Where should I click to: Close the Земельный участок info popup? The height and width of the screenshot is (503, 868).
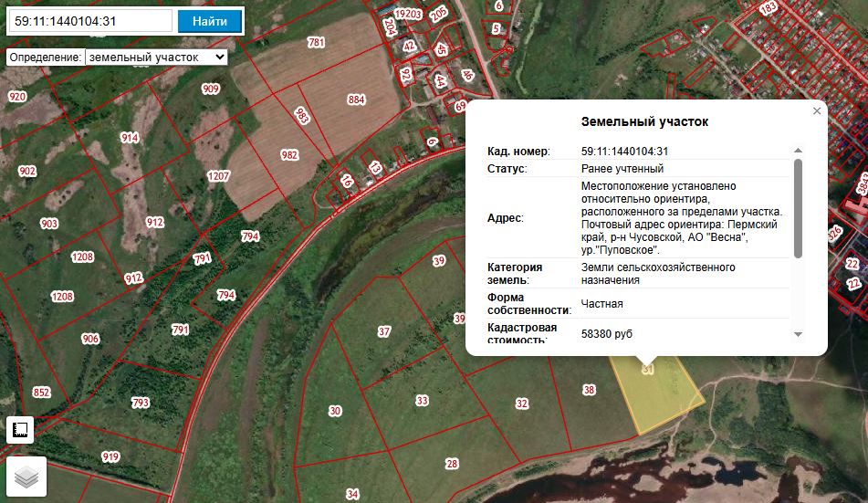click(817, 110)
